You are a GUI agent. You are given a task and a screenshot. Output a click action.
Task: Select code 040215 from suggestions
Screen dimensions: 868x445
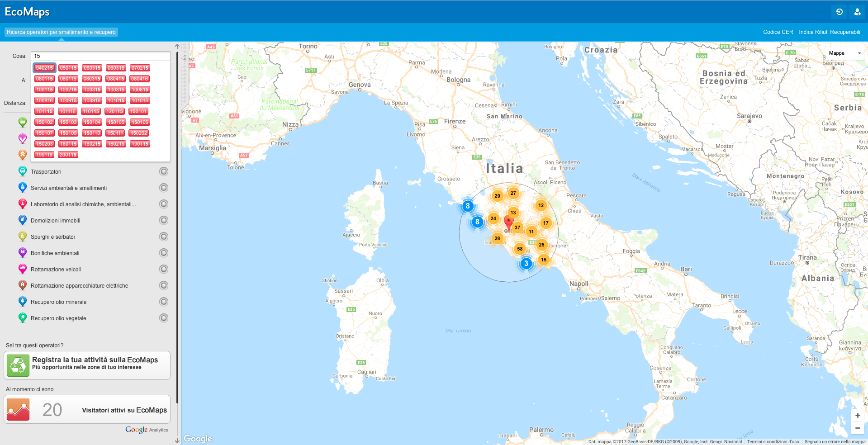[x=44, y=68]
